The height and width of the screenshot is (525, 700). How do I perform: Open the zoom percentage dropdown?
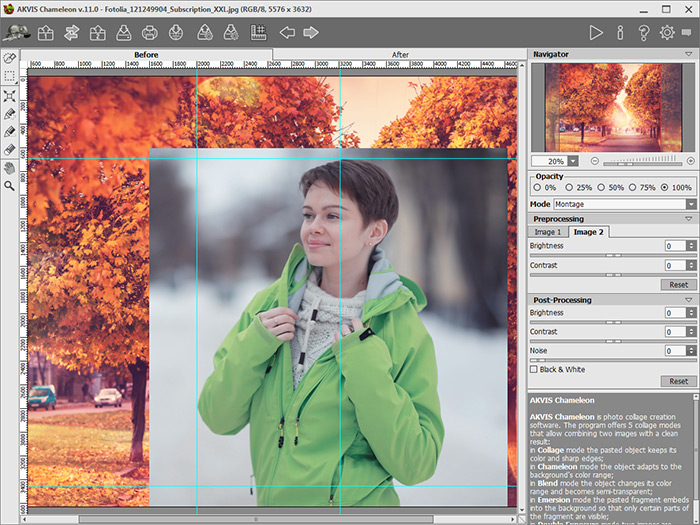573,161
